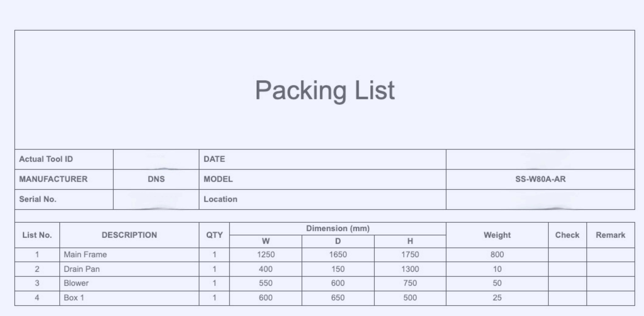Viewport: 644px width, 316px height.
Task: Click the Dimension (mm) header cell
Action: pos(338,228)
